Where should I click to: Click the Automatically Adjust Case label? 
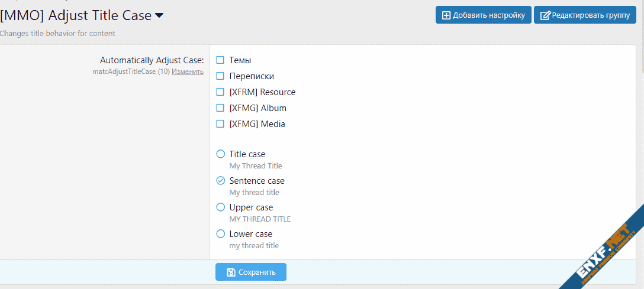pos(152,60)
